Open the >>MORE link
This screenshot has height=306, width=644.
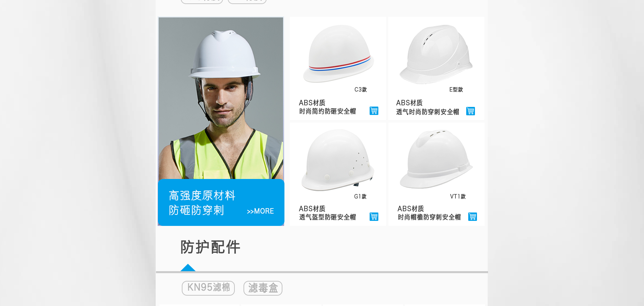click(260, 211)
